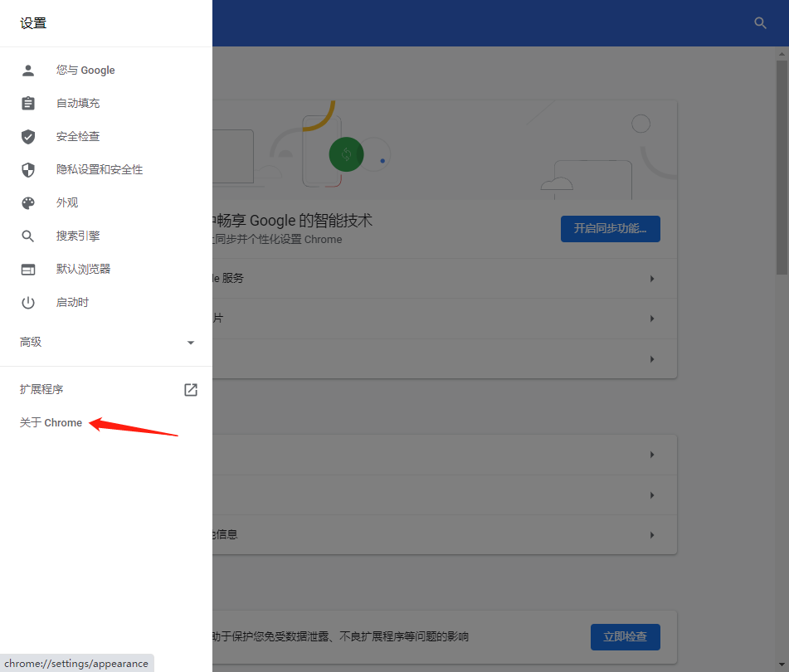Click the 设置 title in sidebar header
The height and width of the screenshot is (672, 789).
tap(33, 23)
